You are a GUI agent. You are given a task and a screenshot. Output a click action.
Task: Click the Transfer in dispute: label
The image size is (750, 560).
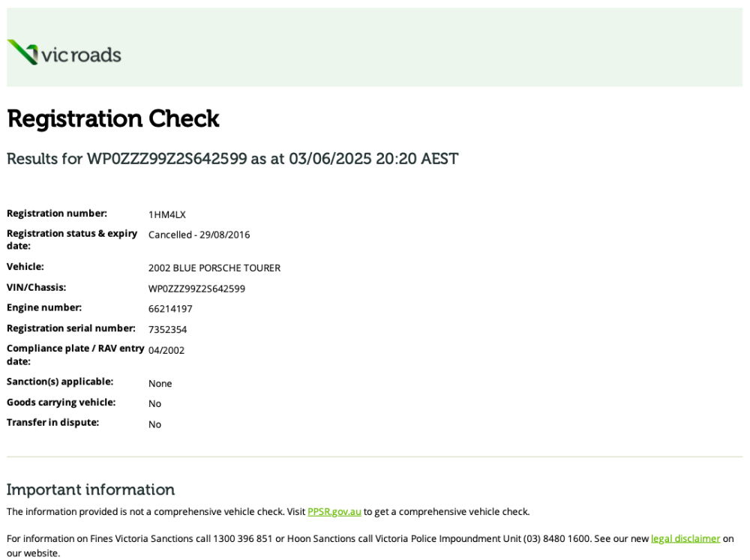(52, 422)
